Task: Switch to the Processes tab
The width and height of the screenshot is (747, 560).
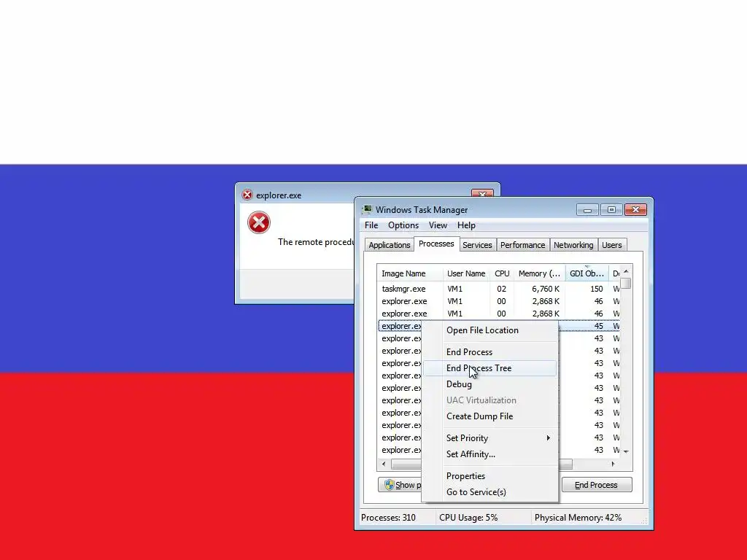Action: pos(436,244)
